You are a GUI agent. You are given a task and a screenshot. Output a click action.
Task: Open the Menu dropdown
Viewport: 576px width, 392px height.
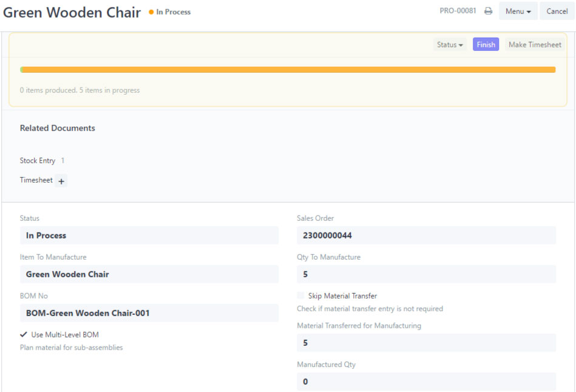coord(518,11)
